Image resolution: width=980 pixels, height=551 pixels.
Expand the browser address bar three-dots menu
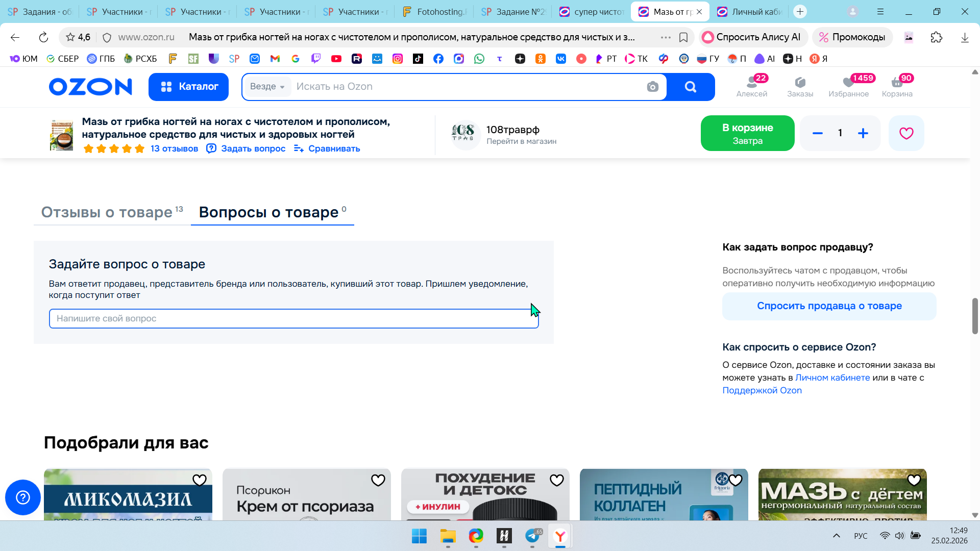click(x=666, y=37)
